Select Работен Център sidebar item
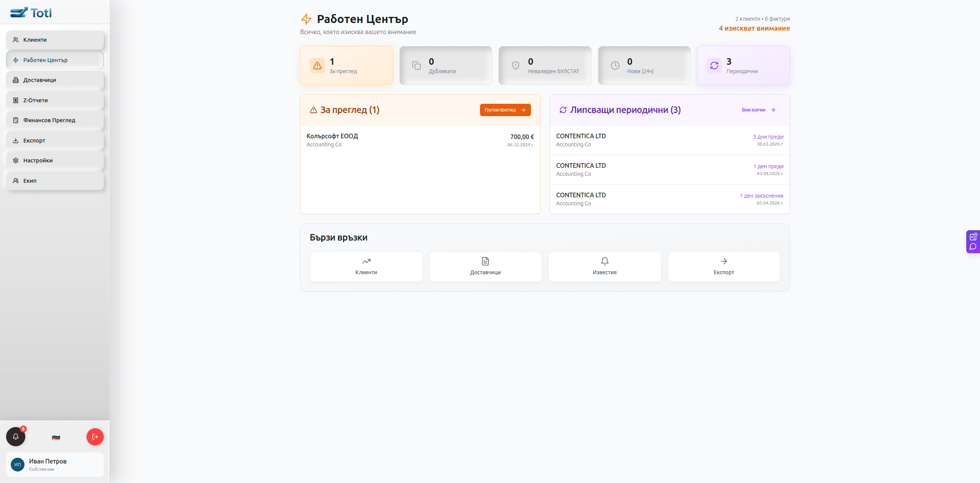The image size is (980, 483). pos(55,60)
